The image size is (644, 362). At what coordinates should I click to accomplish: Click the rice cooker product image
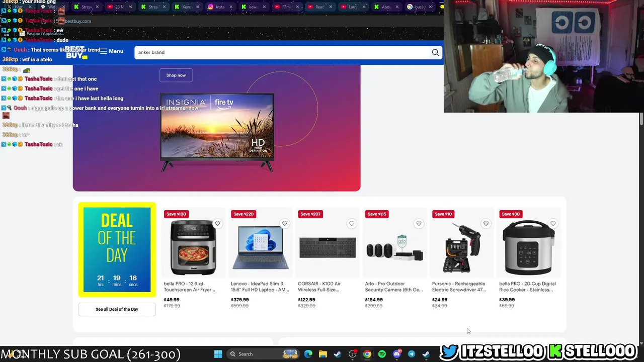pyautogui.click(x=529, y=247)
